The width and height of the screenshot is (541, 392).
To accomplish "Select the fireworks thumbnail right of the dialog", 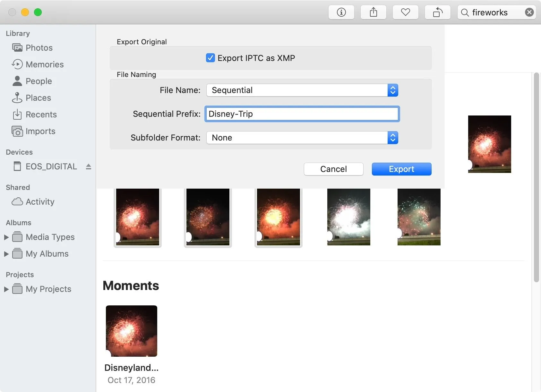I will [x=490, y=144].
